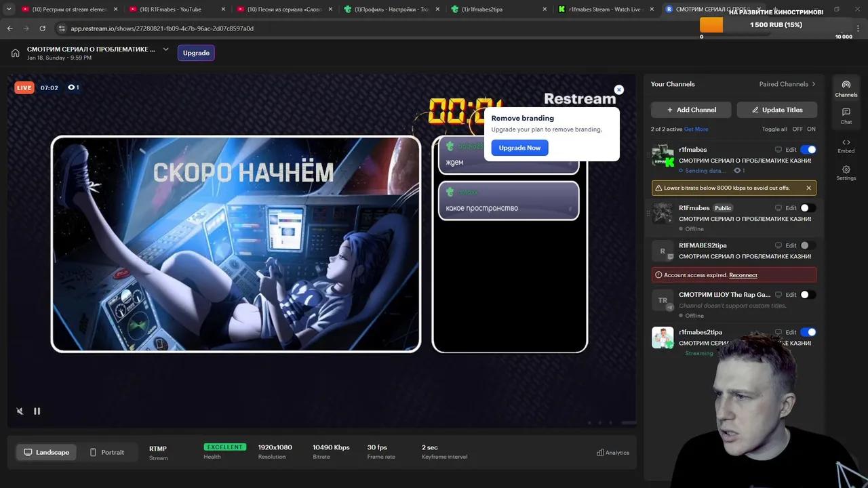Expand Paired Channels chevron
Viewport: 868px width, 488px height.
tap(814, 84)
